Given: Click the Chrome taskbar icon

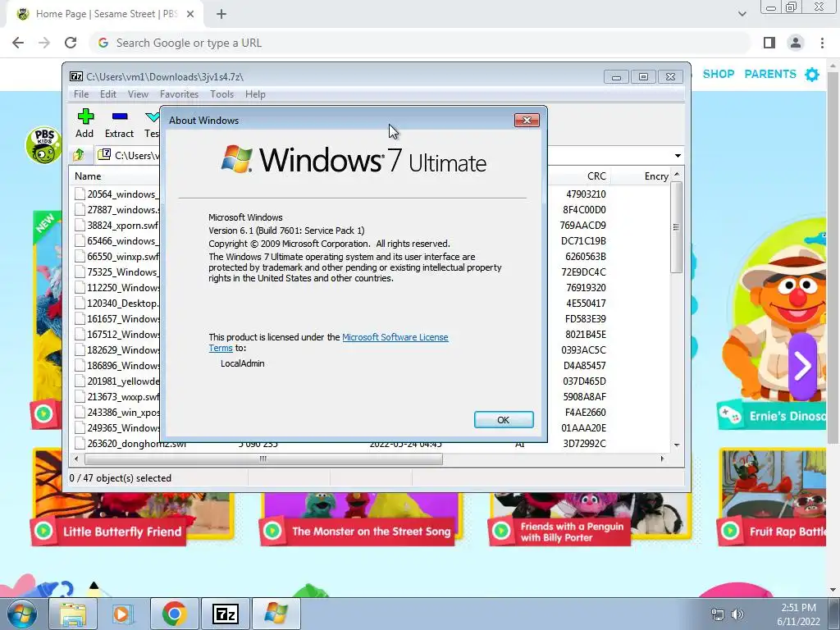Looking at the screenshot, I should point(174,614).
